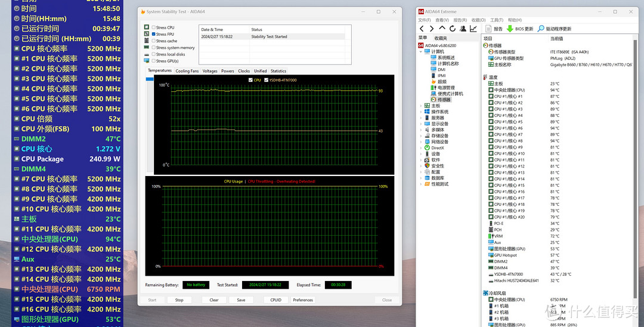Enable the Stress CPU checkbox
This screenshot has width=644, height=327.
click(154, 27)
